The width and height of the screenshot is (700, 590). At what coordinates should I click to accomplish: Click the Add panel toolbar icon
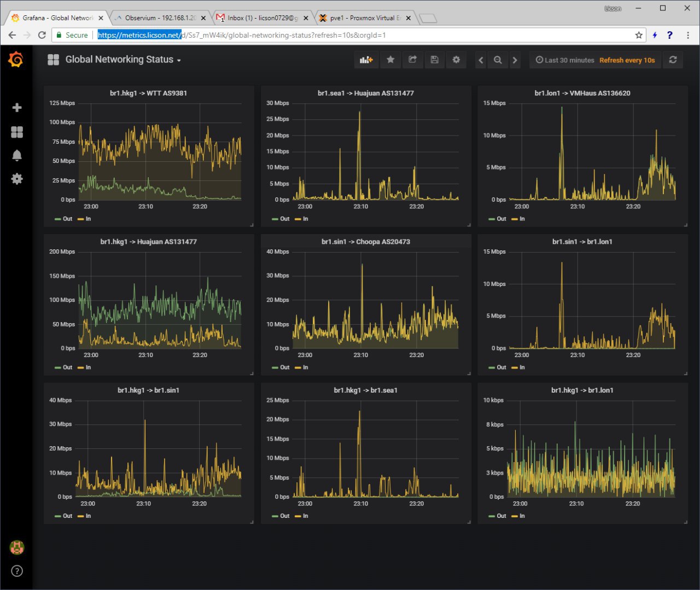pos(366,60)
